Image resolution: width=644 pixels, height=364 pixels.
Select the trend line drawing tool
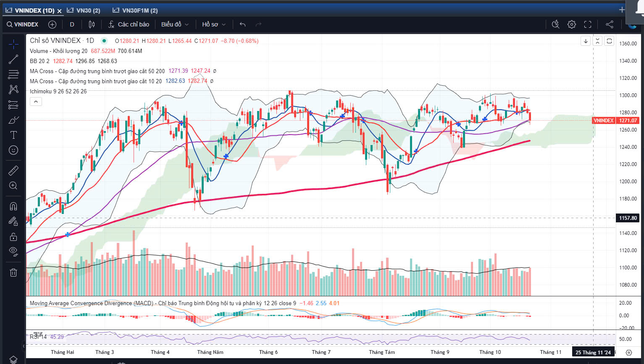point(13,60)
